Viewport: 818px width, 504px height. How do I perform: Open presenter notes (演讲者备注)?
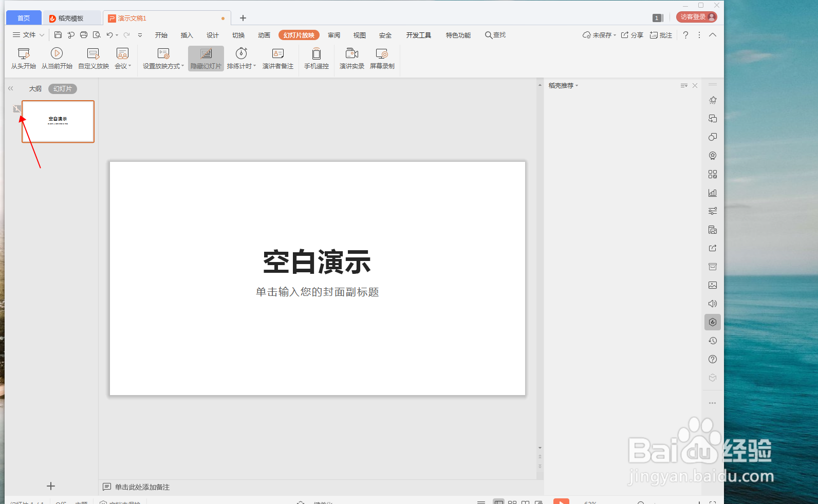pyautogui.click(x=278, y=59)
